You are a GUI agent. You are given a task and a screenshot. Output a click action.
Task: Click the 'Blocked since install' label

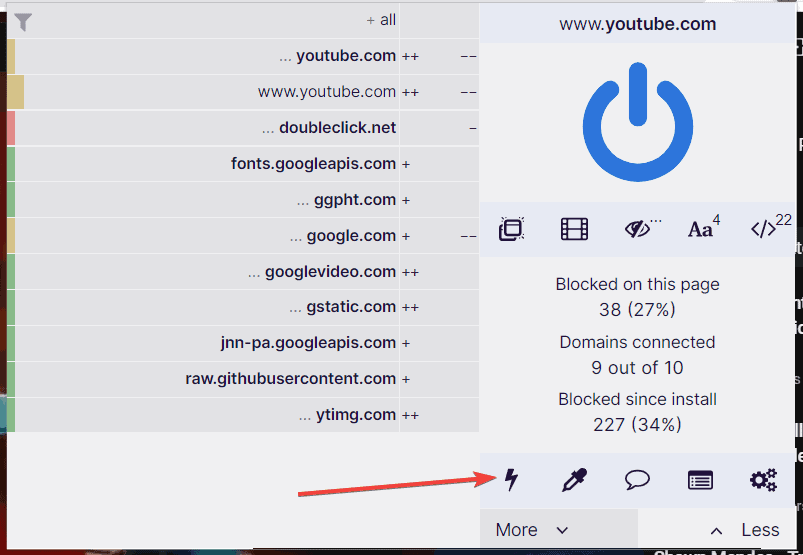tap(638, 399)
